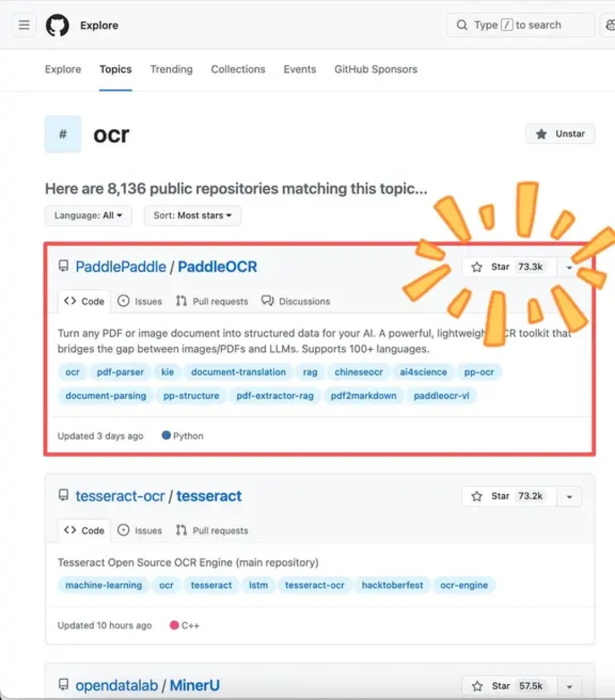Click the pdf2markdown topic tag

(x=363, y=396)
